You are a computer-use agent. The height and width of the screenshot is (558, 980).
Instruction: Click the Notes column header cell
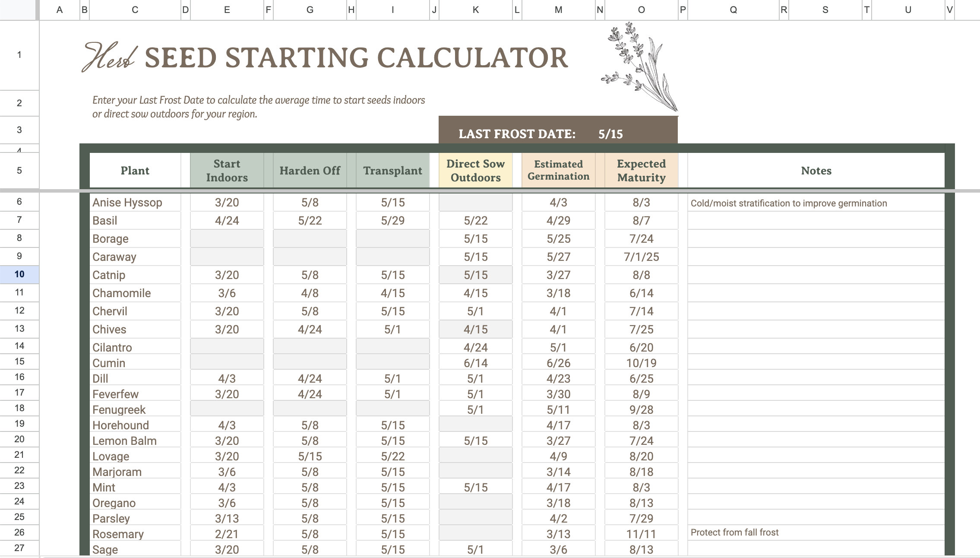click(816, 171)
